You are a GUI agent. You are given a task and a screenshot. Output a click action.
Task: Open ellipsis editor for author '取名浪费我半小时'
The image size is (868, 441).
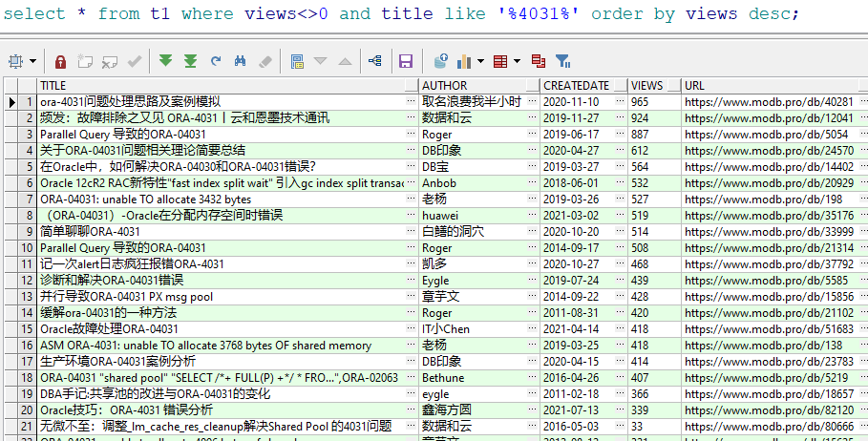(x=533, y=101)
